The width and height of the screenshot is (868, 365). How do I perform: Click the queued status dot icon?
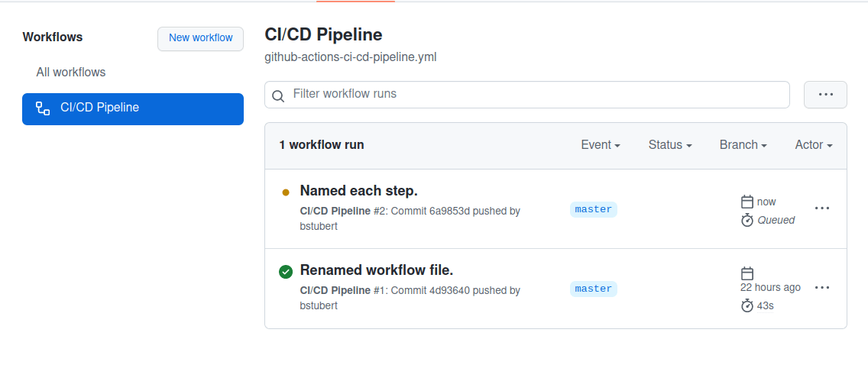(286, 192)
